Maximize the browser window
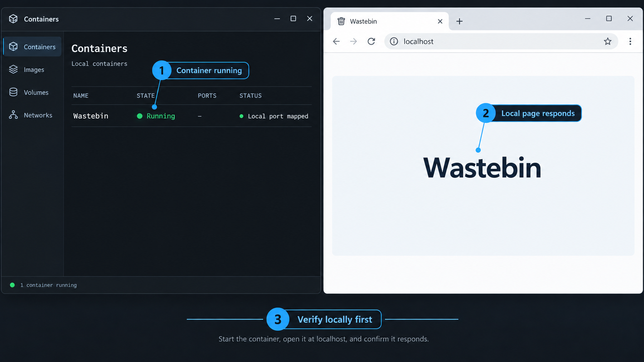This screenshot has width=644, height=362. coord(609,18)
